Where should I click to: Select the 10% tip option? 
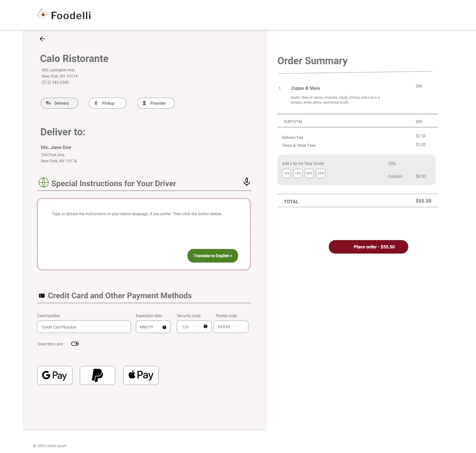pyautogui.click(x=287, y=174)
